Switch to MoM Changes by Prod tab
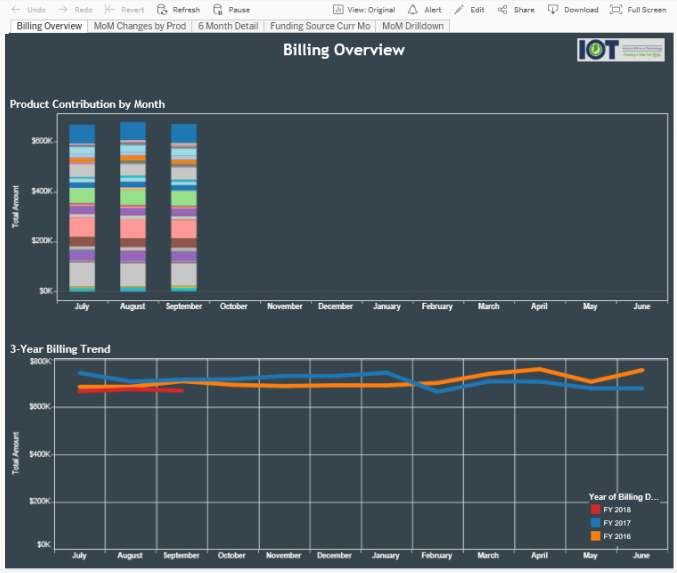The image size is (677, 573). pos(140,26)
